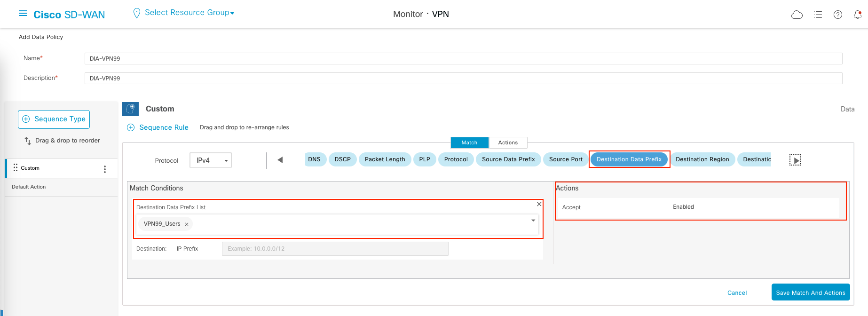The height and width of the screenshot is (316, 868).
Task: Click the cloud status icon
Action: click(797, 15)
